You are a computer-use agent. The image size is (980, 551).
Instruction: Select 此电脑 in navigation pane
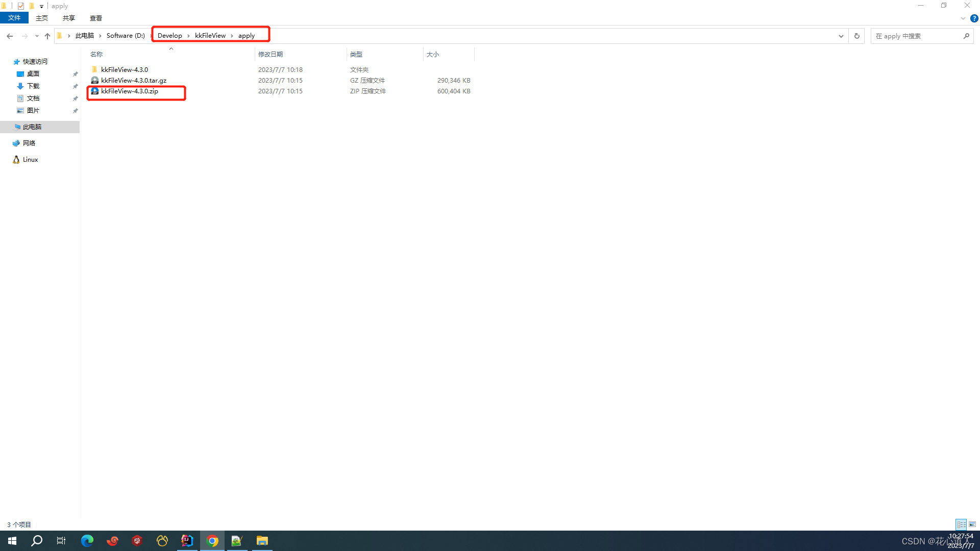(x=32, y=127)
